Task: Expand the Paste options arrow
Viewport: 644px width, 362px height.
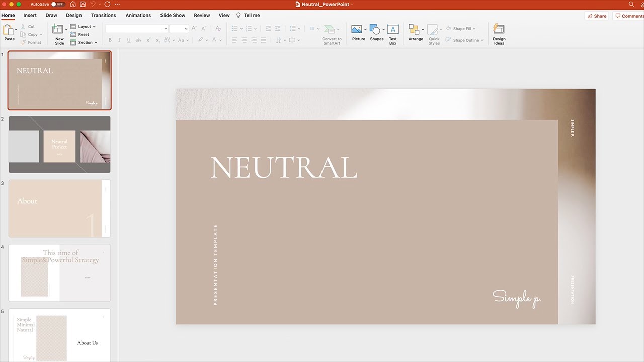Action: tap(16, 30)
